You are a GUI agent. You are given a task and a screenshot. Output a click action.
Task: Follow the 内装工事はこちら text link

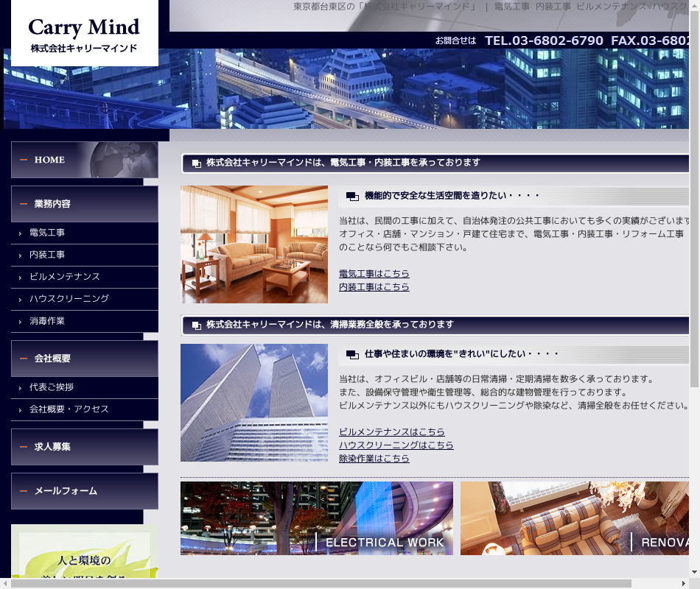[374, 287]
